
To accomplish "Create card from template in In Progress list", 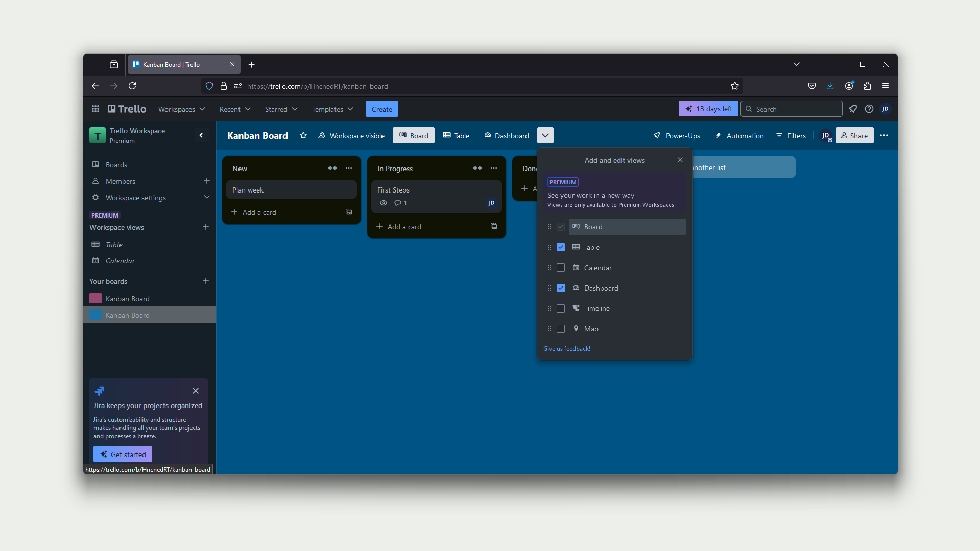I will [x=494, y=226].
